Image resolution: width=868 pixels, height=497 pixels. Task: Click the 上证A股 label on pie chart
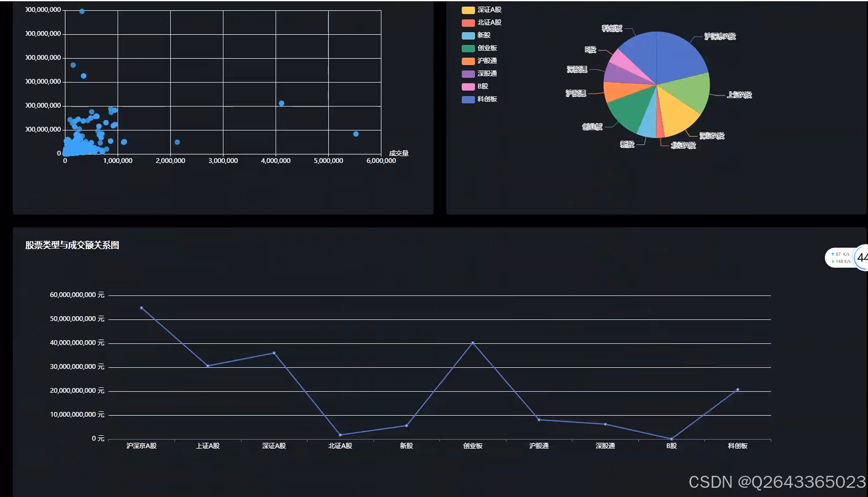(739, 95)
